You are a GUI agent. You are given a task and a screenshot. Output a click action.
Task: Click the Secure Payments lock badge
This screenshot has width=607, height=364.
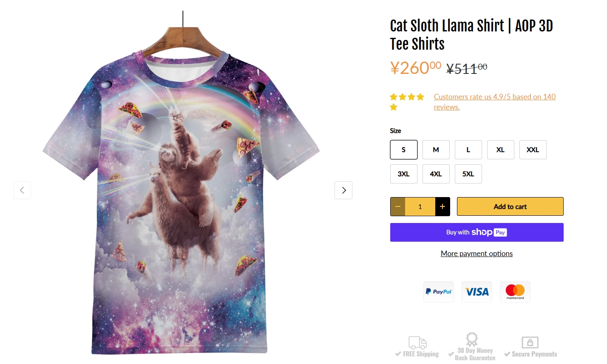[530, 347]
